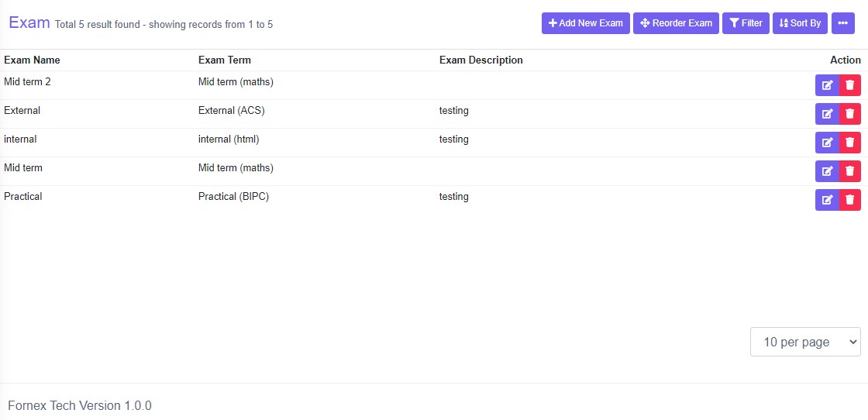Click the Action column header
Screen dimensions: 868x420
click(x=846, y=60)
